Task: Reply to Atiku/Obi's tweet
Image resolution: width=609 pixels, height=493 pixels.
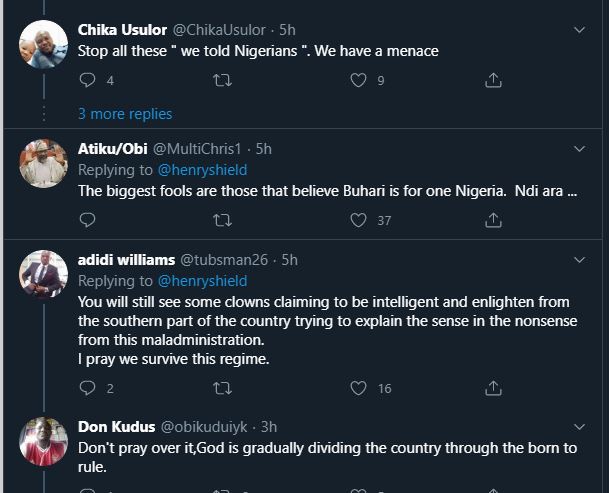Action: (87, 220)
